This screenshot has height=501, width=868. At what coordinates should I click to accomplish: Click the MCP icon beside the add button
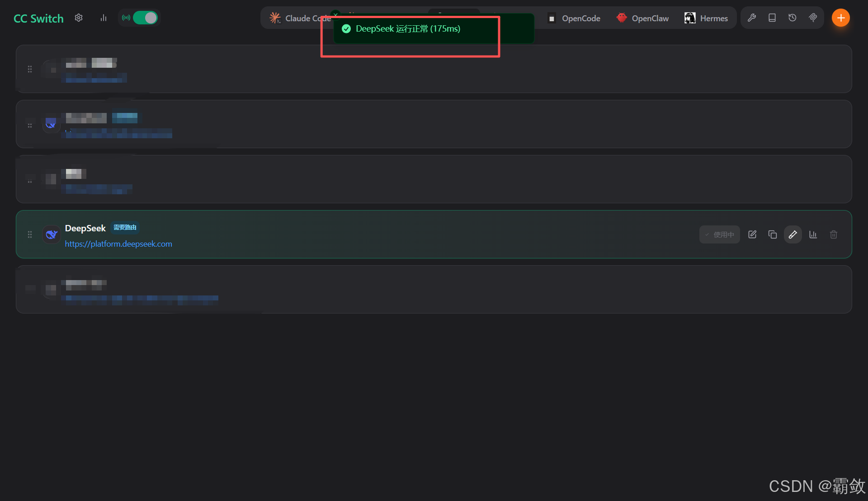(x=813, y=18)
